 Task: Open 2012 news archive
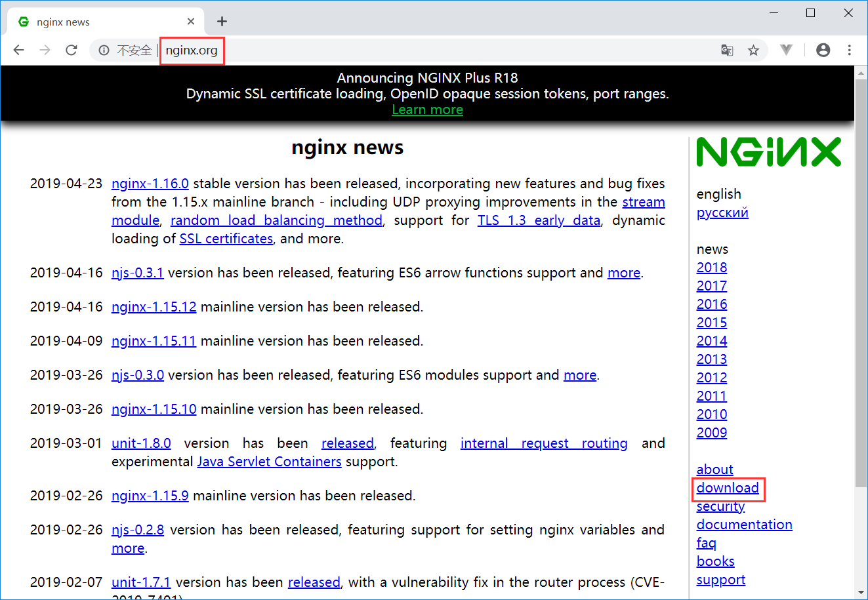coord(712,378)
